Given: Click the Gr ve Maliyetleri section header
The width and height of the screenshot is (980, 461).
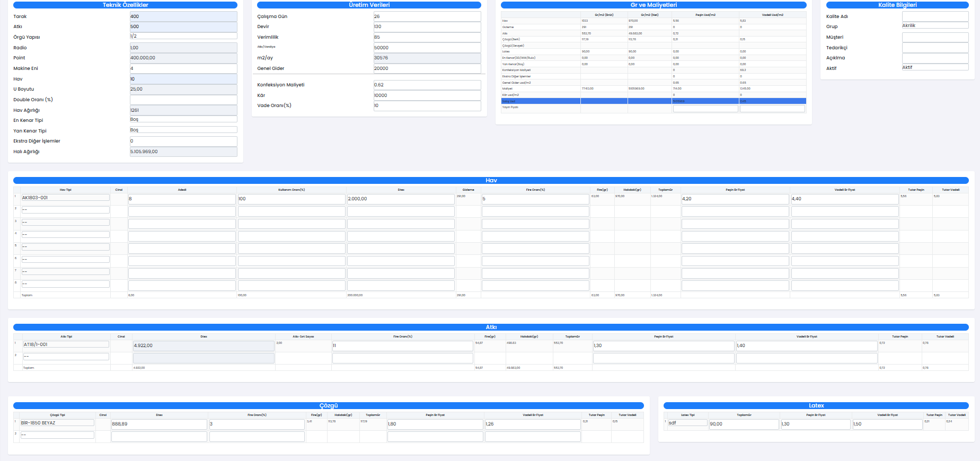Looking at the screenshot, I should [x=653, y=5].
